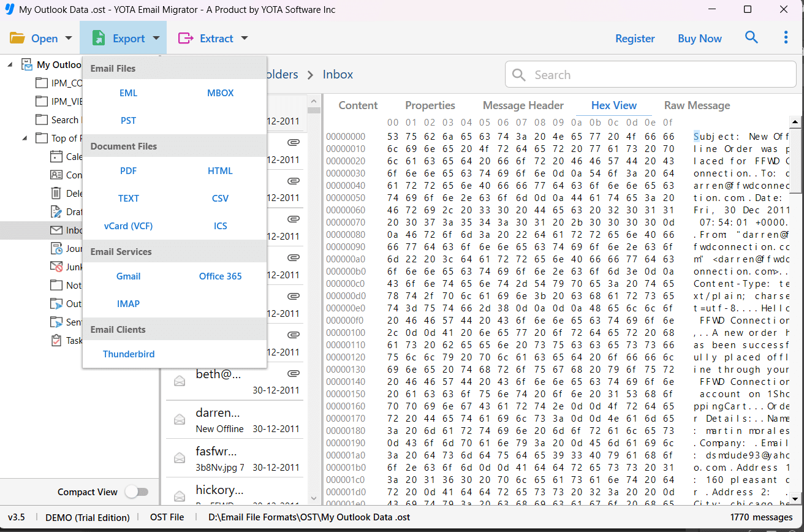Open the beth@ message in list

click(x=235, y=381)
